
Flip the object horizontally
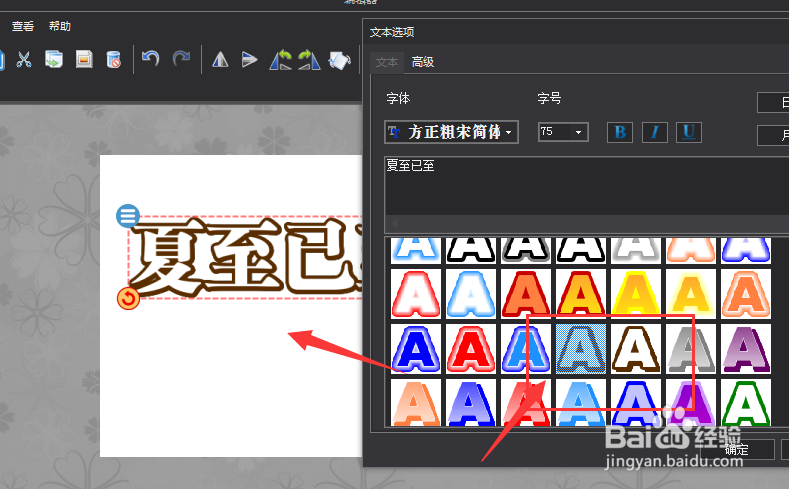click(x=220, y=59)
